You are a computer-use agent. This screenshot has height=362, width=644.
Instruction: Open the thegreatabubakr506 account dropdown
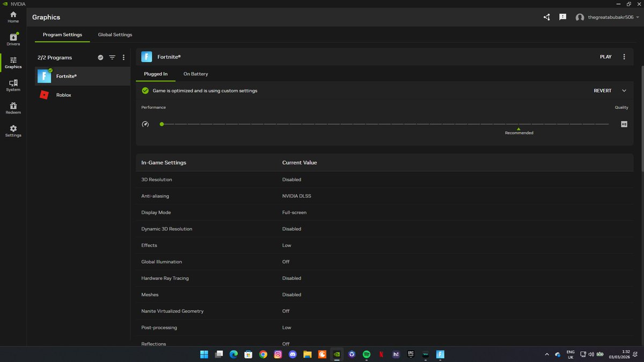[606, 17]
